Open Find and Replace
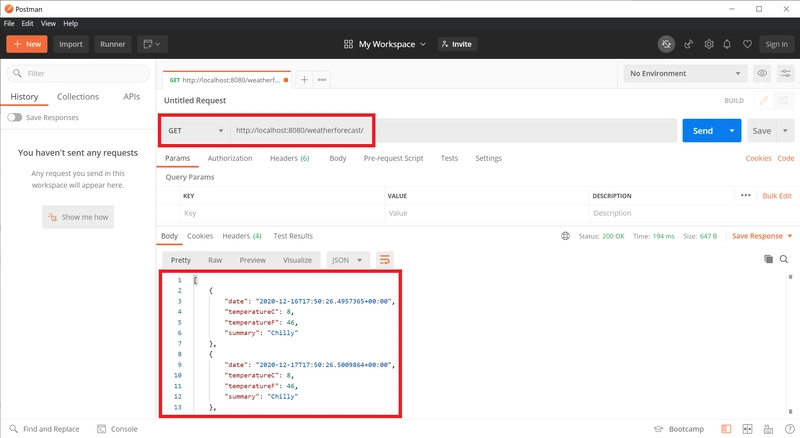The width and height of the screenshot is (800, 438). (x=44, y=429)
